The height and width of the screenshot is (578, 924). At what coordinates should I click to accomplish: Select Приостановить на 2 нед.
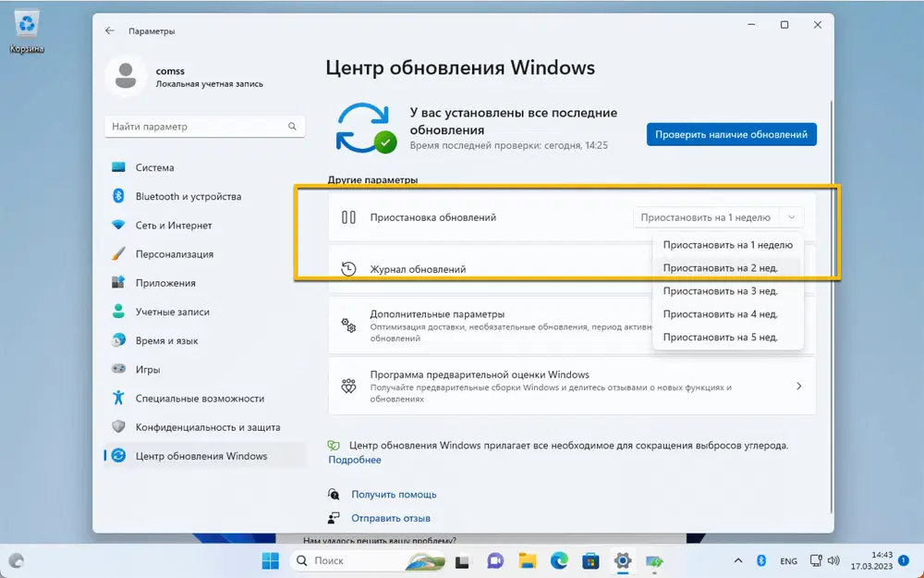[x=728, y=268]
